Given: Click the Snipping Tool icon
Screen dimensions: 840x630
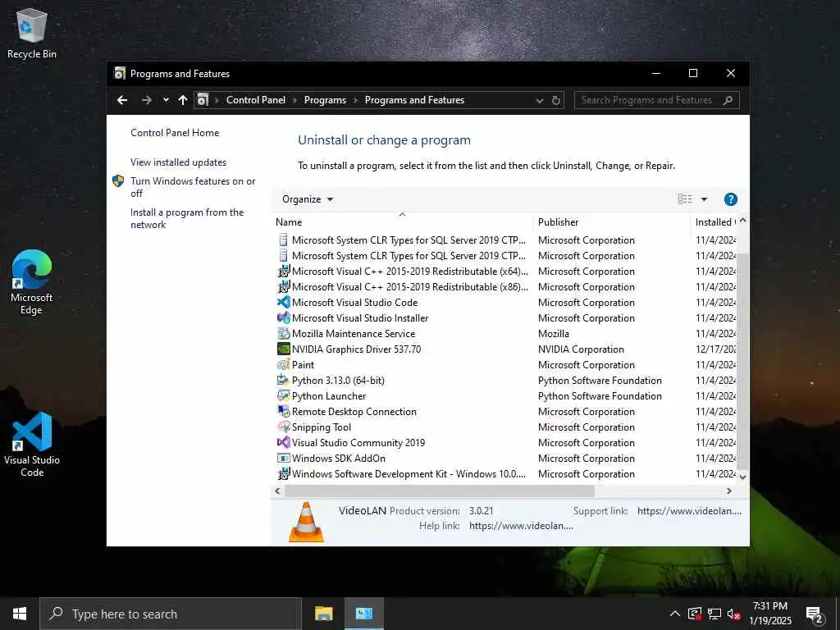Looking at the screenshot, I should pos(283,427).
